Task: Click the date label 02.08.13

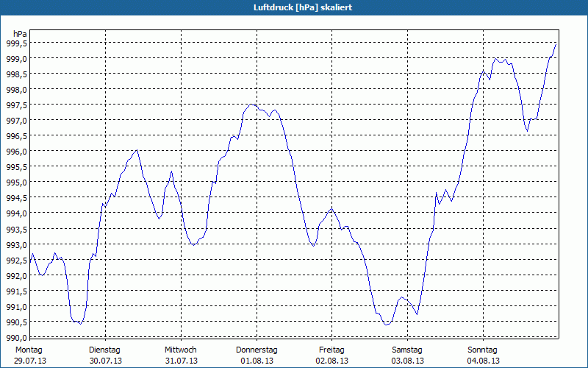Action: (332, 361)
